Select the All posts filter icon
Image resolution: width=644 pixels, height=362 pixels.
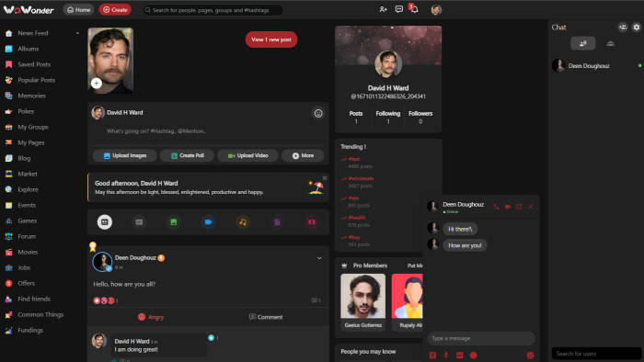point(104,221)
